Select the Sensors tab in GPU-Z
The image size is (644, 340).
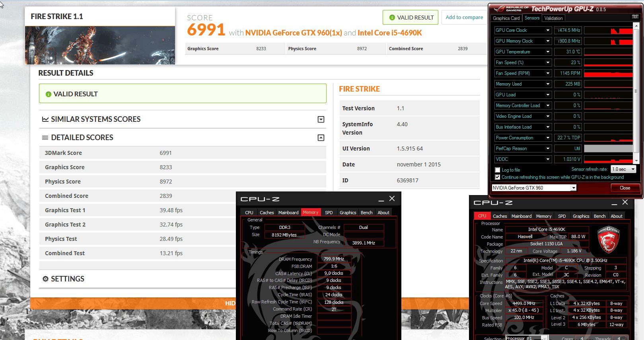click(x=532, y=18)
